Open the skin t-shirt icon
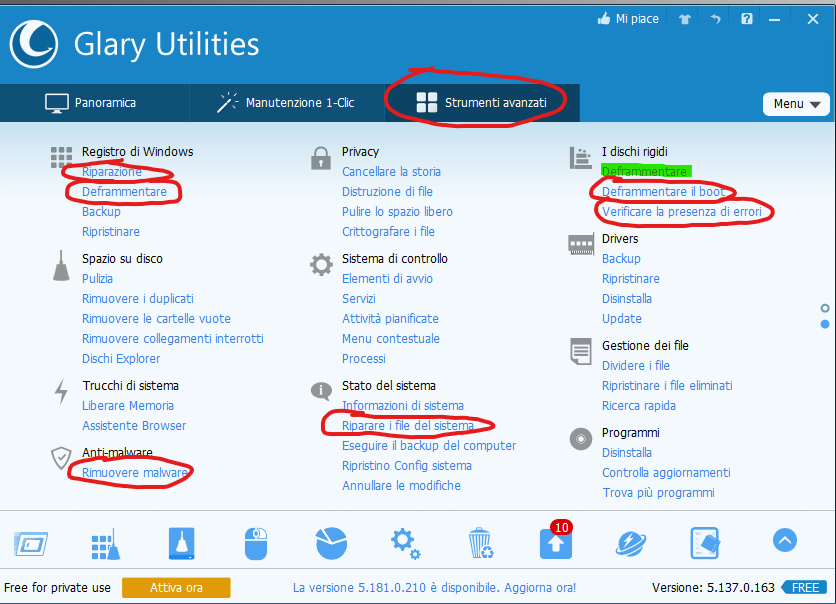The height and width of the screenshot is (604, 836). [685, 20]
